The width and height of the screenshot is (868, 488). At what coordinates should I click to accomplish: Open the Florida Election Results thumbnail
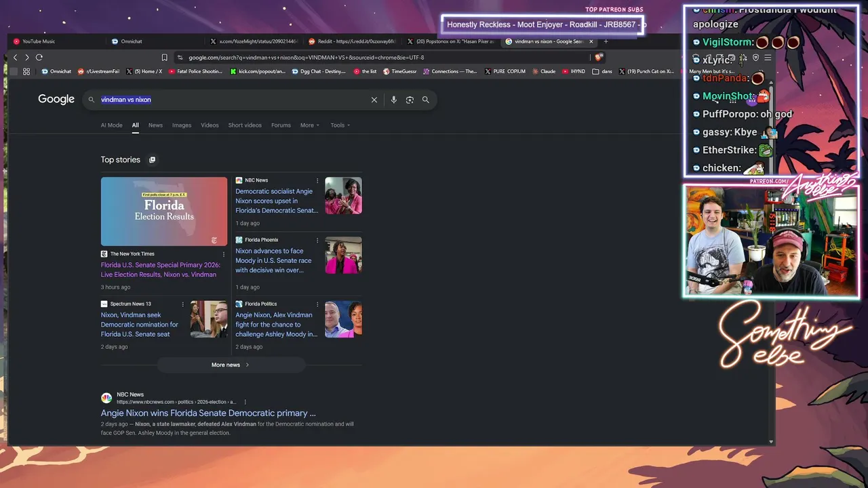click(164, 211)
